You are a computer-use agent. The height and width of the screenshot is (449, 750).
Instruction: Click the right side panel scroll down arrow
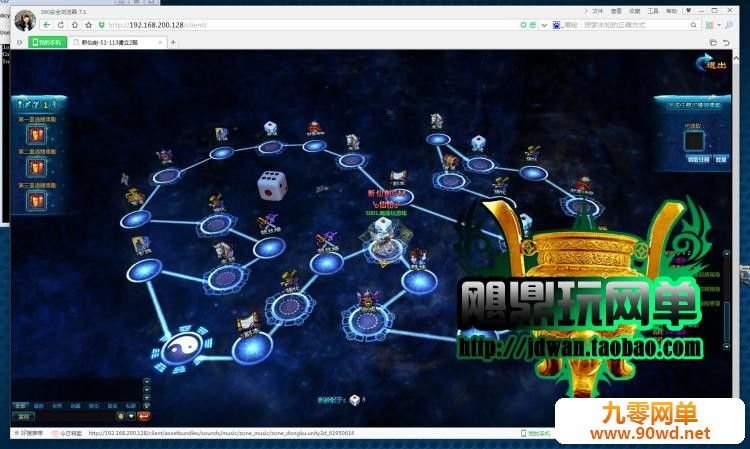pyautogui.click(x=727, y=346)
